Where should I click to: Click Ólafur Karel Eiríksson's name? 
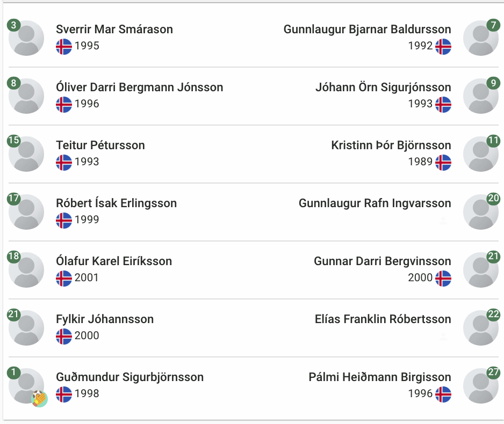pos(114,261)
